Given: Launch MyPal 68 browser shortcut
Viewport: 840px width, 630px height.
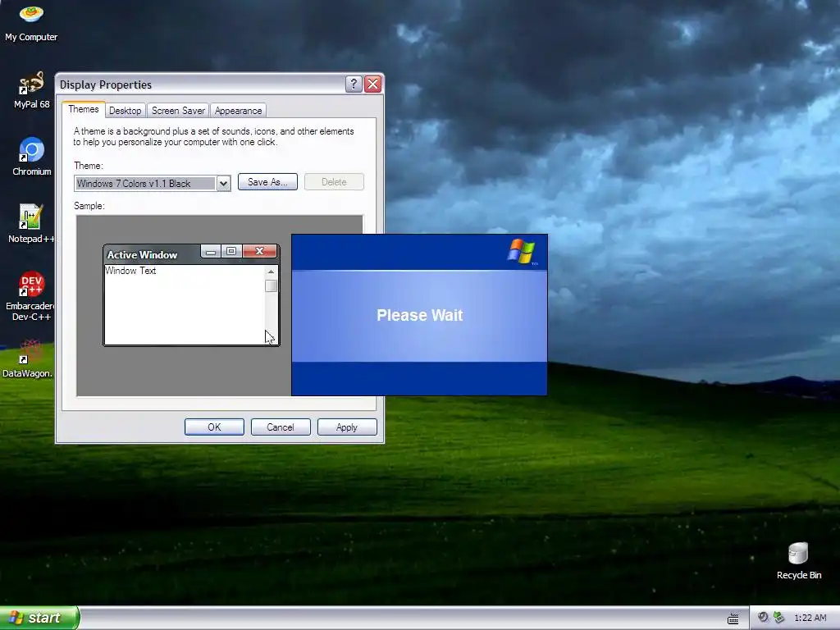Looking at the screenshot, I should click(x=31, y=90).
